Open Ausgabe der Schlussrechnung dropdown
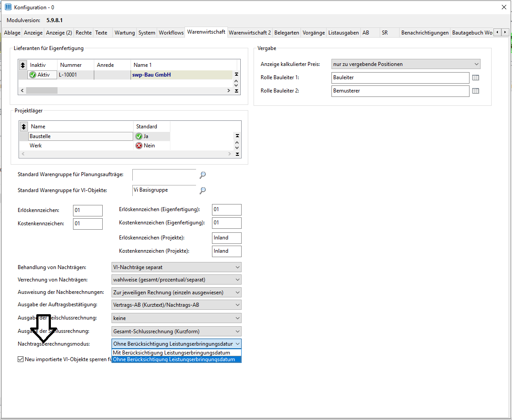This screenshot has width=512, height=420. (176, 331)
